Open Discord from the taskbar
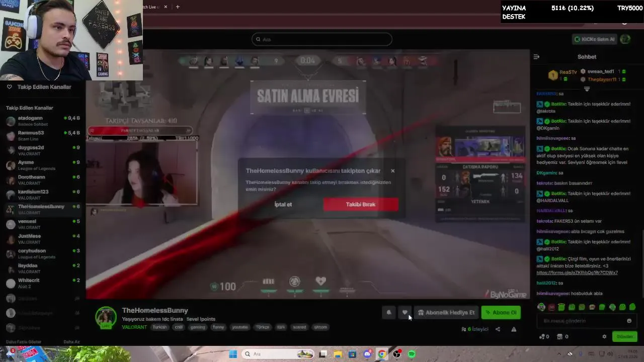The image size is (644, 362). (367, 354)
